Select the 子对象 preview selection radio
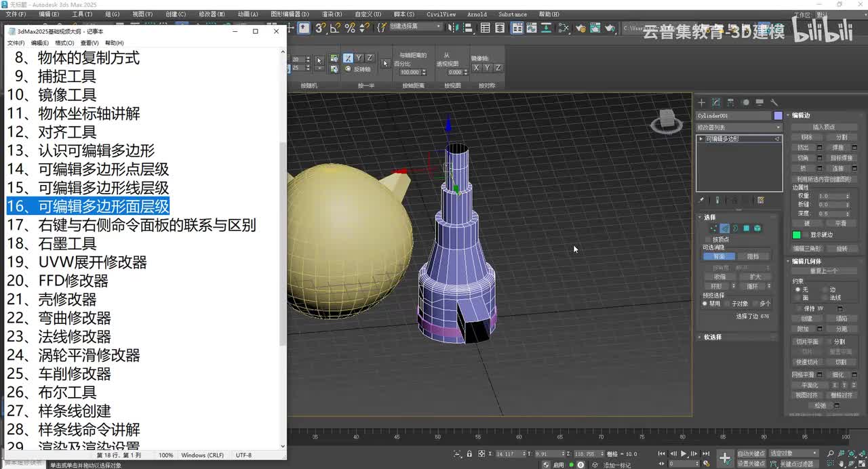Screen dimensions: 868x469 728,304
